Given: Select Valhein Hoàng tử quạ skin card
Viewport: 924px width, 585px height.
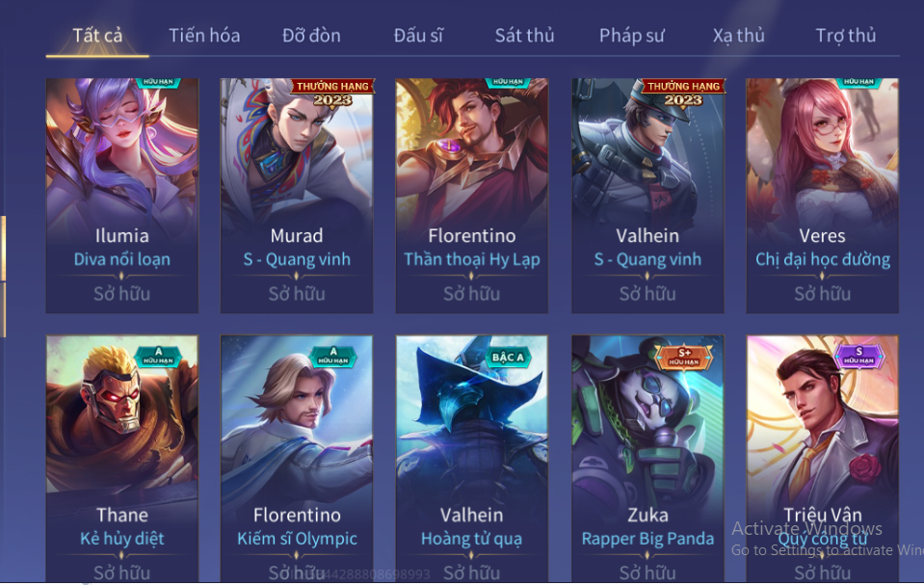Looking at the screenshot, I should tap(471, 459).
